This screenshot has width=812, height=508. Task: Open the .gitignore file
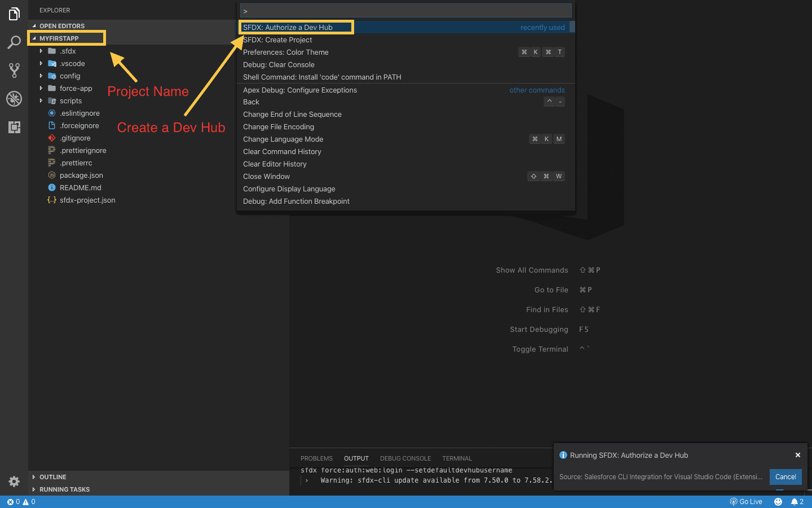[x=75, y=138]
